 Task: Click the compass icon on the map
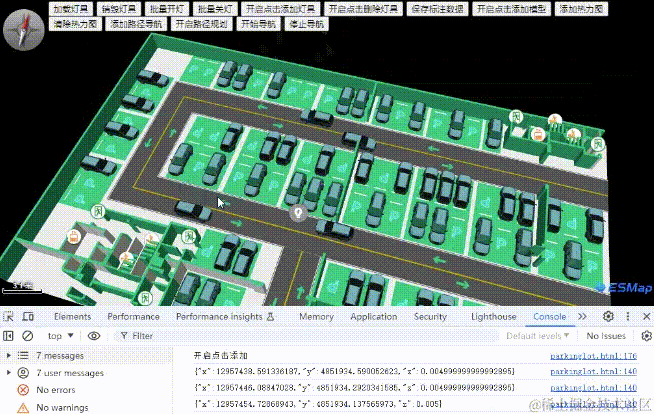coord(23,30)
